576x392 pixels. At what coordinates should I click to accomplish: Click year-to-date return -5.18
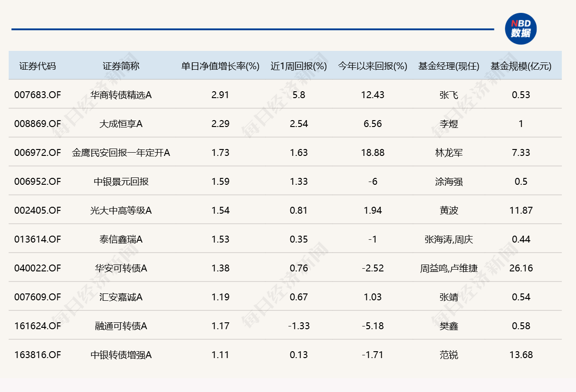coord(373,326)
